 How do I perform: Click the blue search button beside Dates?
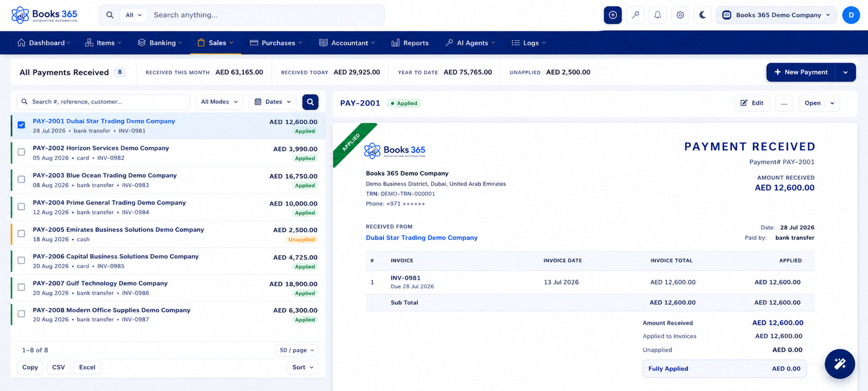(310, 102)
